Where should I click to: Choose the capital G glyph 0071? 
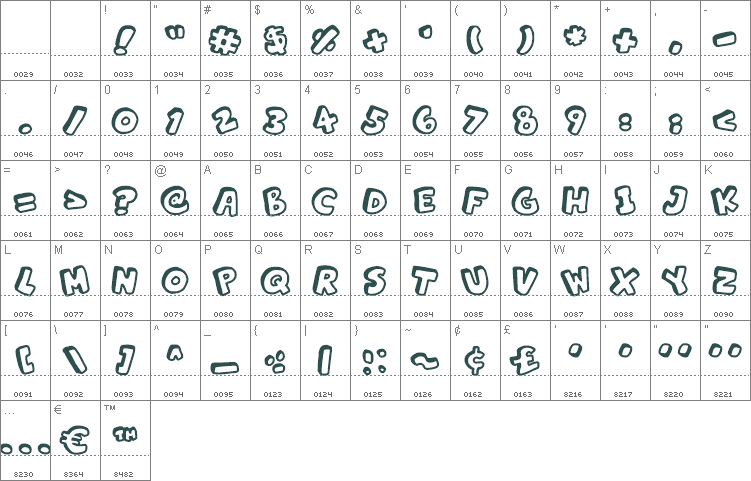click(x=525, y=201)
